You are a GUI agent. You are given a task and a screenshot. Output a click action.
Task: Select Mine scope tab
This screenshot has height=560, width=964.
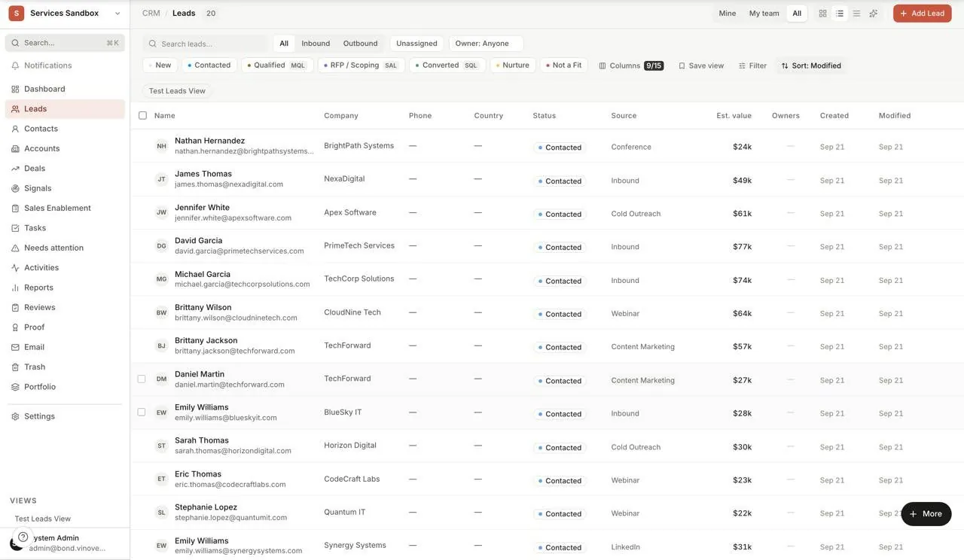(x=728, y=14)
